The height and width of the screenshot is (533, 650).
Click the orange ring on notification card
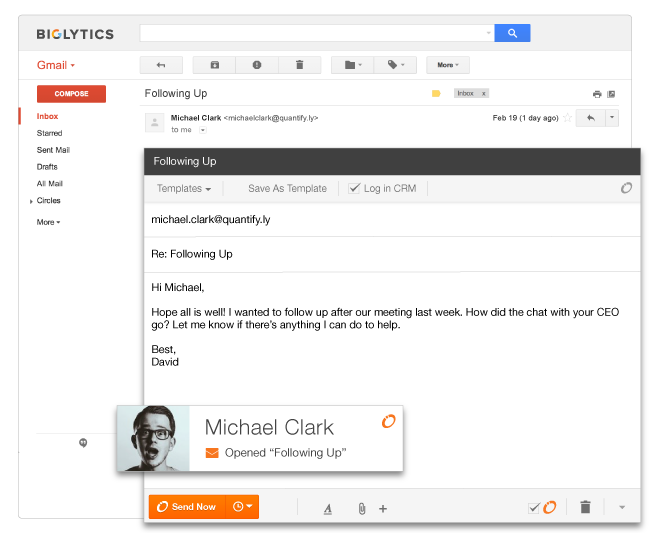click(388, 422)
